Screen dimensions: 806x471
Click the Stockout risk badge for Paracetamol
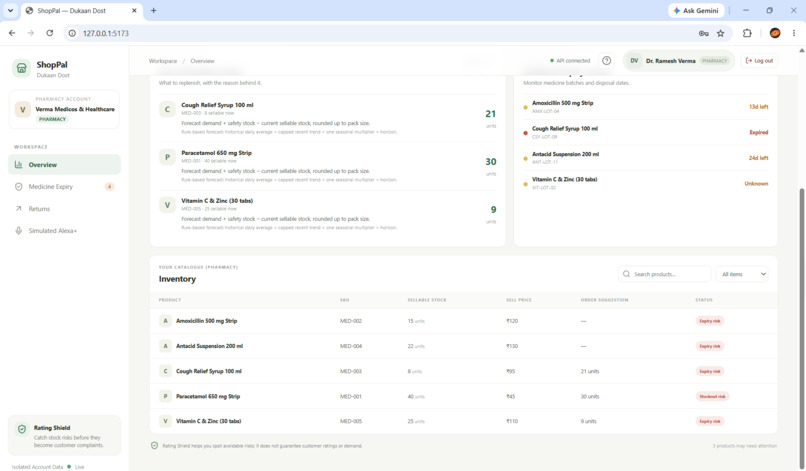(712, 396)
